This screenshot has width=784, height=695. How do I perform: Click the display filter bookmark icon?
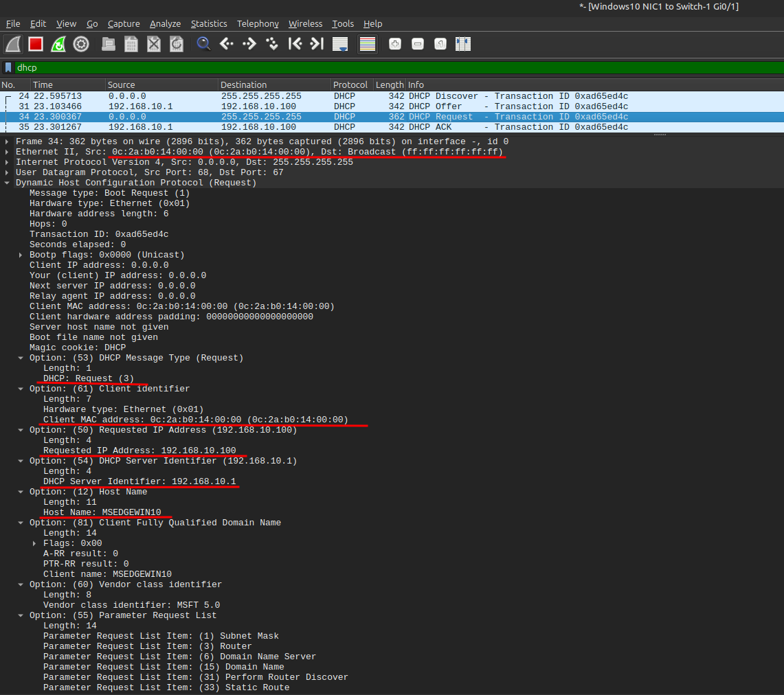(x=8, y=67)
